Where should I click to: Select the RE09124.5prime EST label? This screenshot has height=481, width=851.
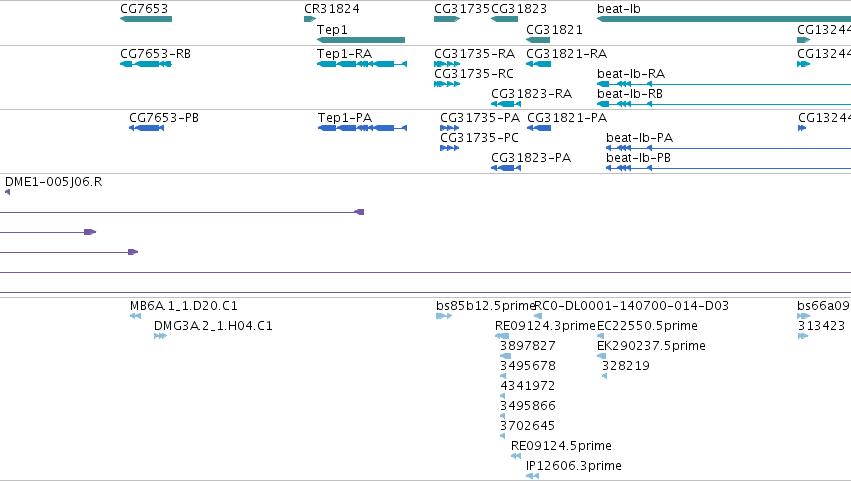coord(561,446)
